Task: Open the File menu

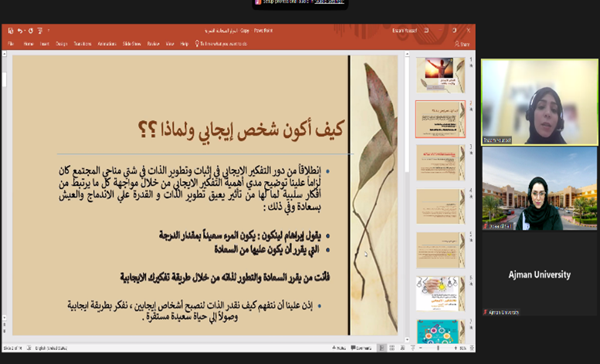Action: coord(11,44)
